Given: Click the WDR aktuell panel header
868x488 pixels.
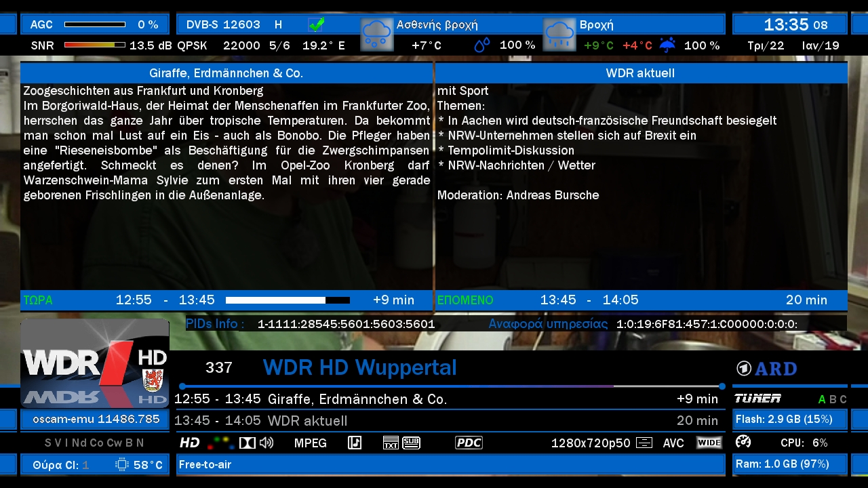Looking at the screenshot, I should click(641, 73).
